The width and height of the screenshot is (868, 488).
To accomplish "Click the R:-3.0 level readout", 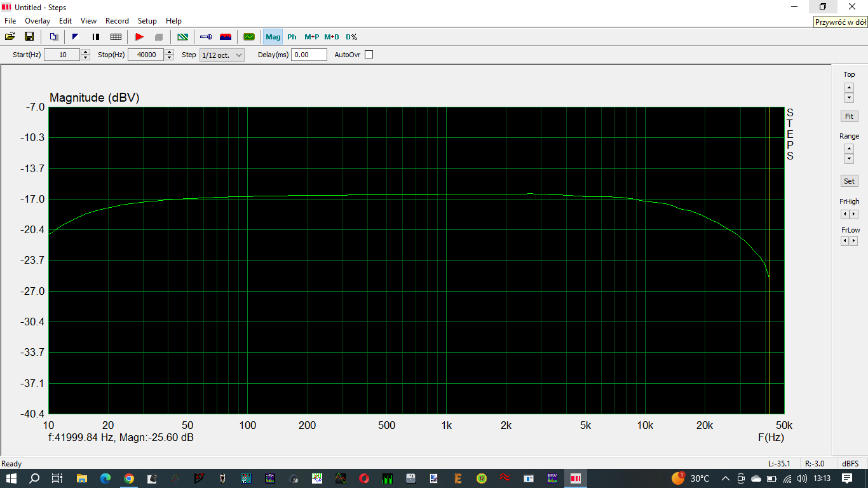I will click(815, 464).
